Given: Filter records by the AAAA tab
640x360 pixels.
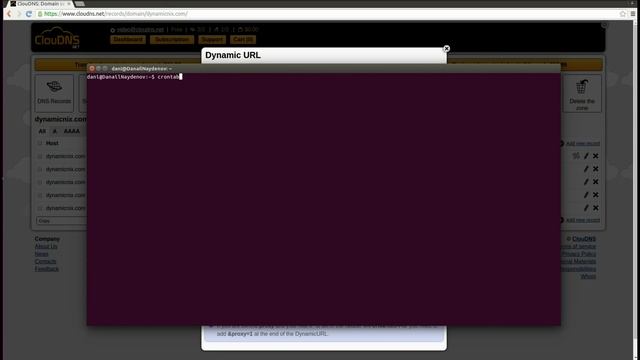Looking at the screenshot, I should pyautogui.click(x=72, y=131).
